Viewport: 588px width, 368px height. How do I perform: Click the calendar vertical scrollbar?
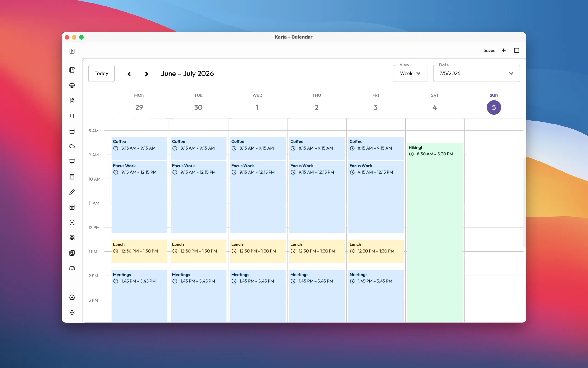[x=524, y=202]
